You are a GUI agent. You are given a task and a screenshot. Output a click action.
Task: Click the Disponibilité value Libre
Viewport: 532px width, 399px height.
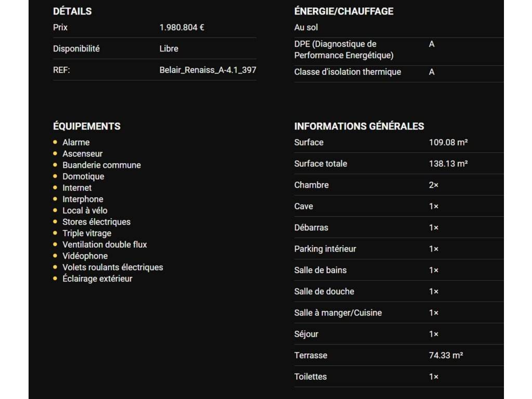[x=169, y=48]
